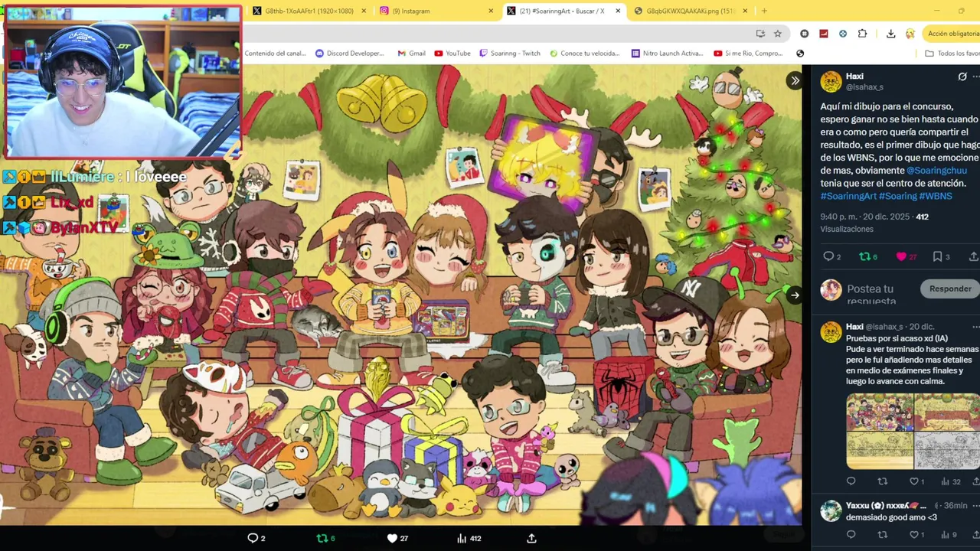Open 'Contenido del canal' bookmark
980x551 pixels.
pyautogui.click(x=275, y=54)
